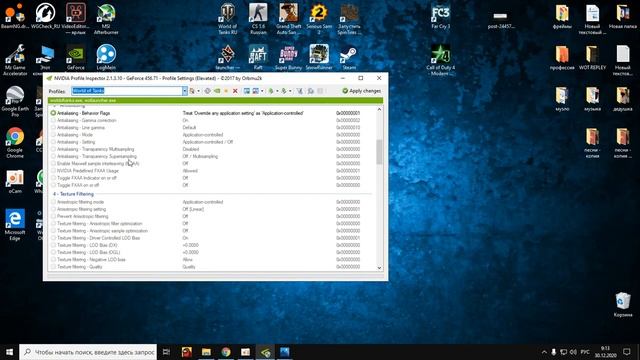
Task: Open Chrome from the taskbar
Action: (x=226, y=352)
